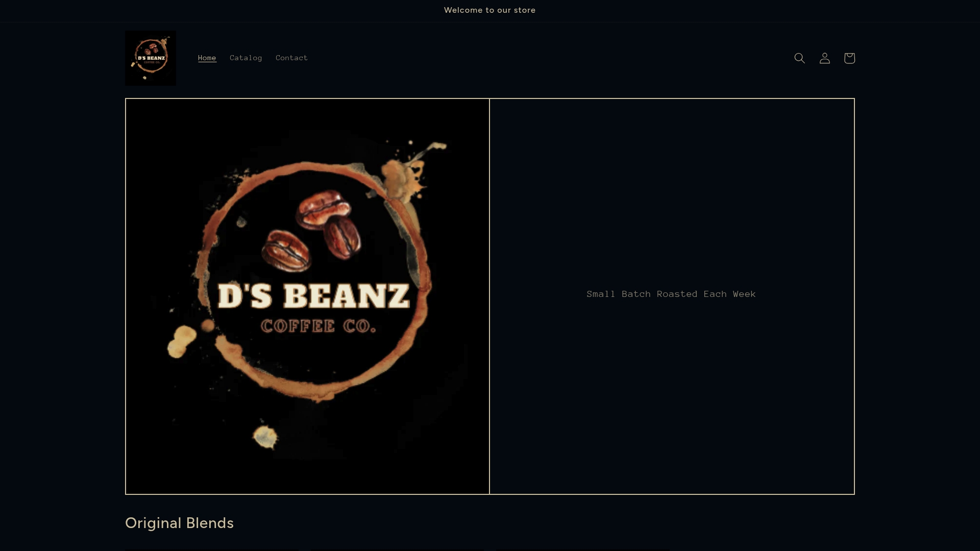The image size is (980, 551).
Task: Open the search magnifier icon
Action: click(799, 58)
